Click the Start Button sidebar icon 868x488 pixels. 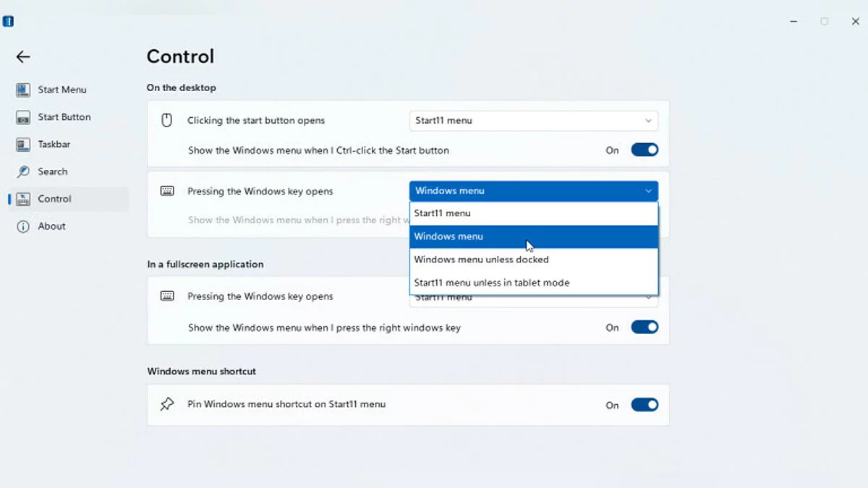coord(23,117)
